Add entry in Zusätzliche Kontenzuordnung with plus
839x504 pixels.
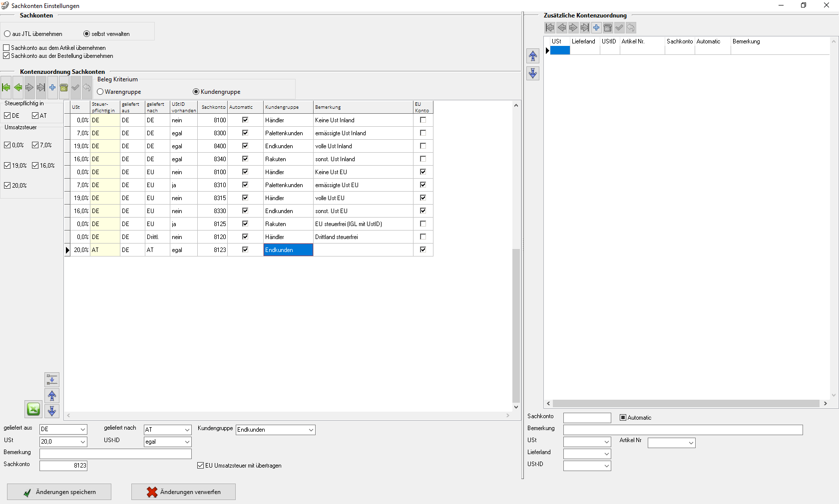596,28
